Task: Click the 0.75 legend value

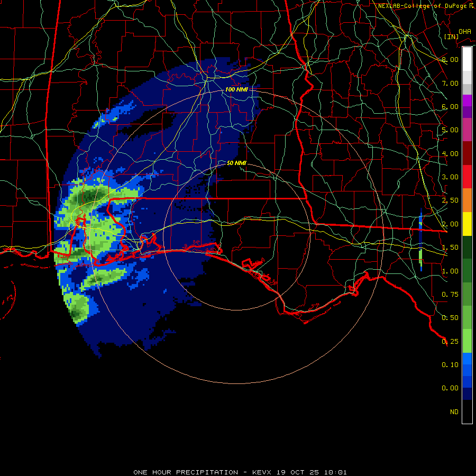Action: pyautogui.click(x=450, y=295)
